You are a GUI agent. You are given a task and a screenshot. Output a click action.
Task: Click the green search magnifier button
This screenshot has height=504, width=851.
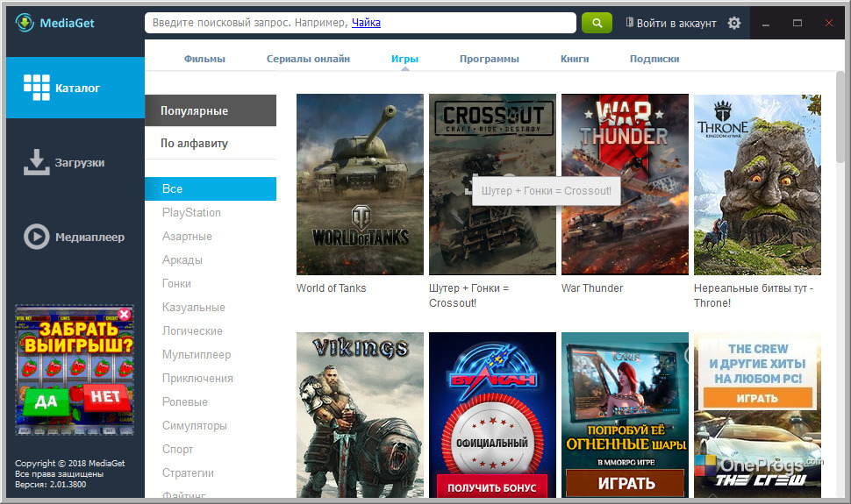pos(597,23)
